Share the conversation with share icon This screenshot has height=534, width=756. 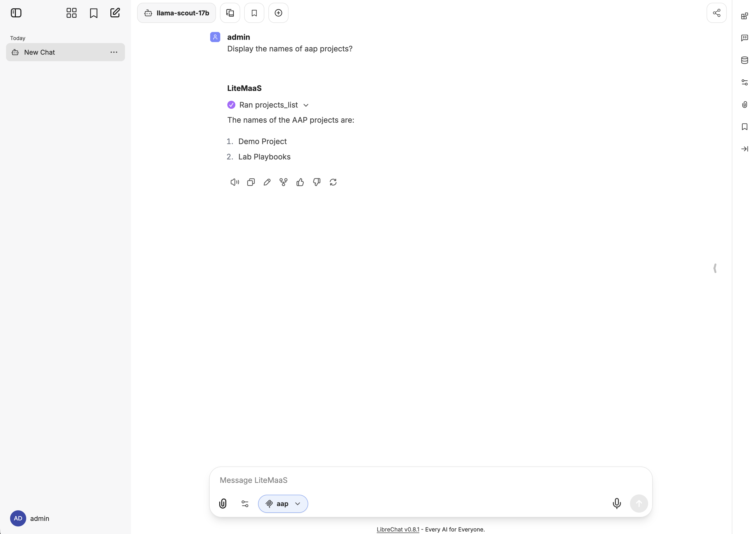click(716, 13)
